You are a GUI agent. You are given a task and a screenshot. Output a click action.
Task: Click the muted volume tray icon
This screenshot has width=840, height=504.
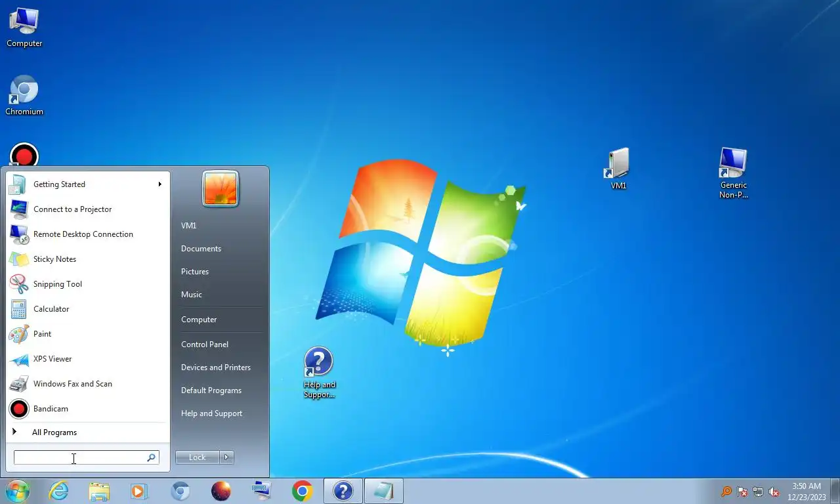(774, 492)
